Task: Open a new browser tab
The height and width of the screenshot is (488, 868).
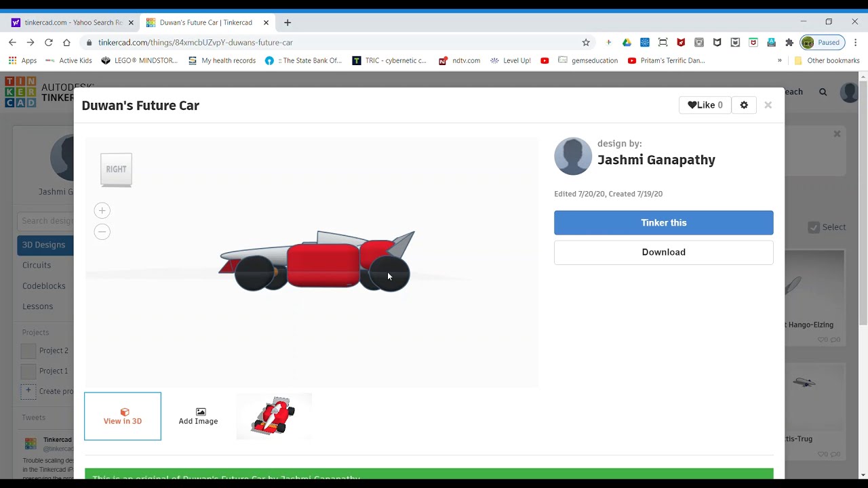Action: pyautogui.click(x=288, y=22)
